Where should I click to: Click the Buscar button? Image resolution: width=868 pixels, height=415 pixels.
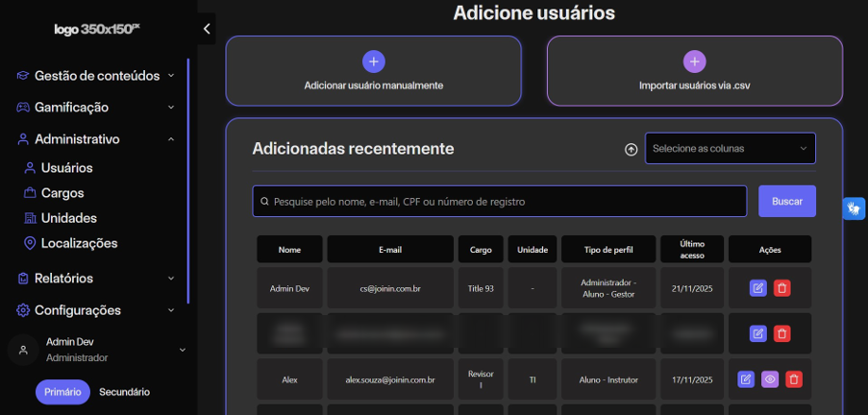(x=786, y=202)
